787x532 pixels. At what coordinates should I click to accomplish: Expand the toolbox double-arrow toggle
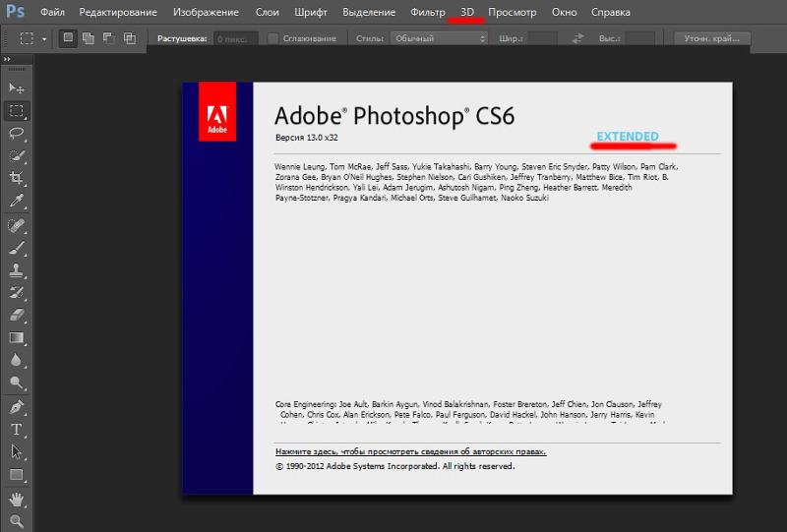pyautogui.click(x=7, y=59)
